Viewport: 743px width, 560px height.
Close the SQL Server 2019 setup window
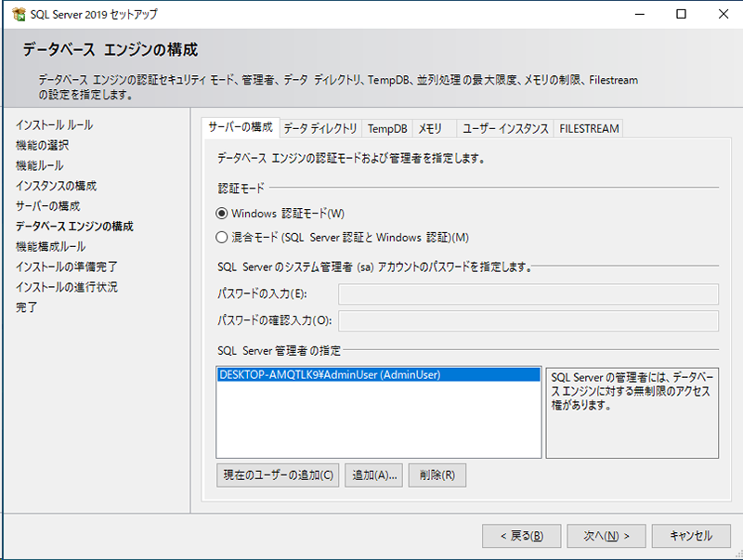[x=723, y=14]
